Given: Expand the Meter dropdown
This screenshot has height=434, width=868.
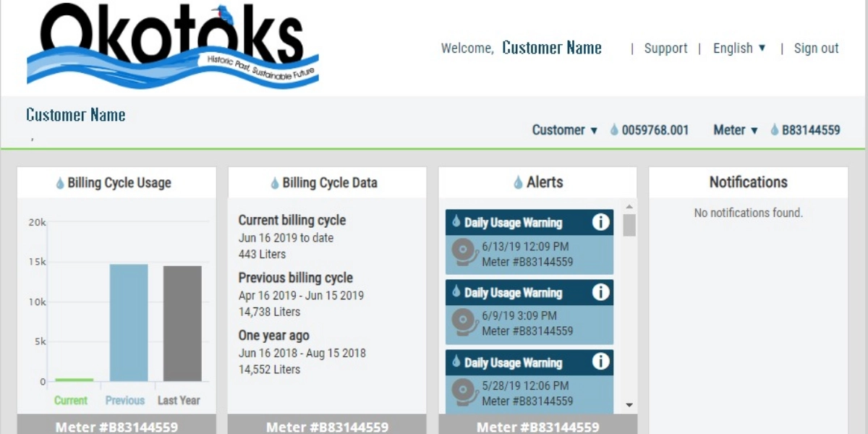Looking at the screenshot, I should coord(736,130).
